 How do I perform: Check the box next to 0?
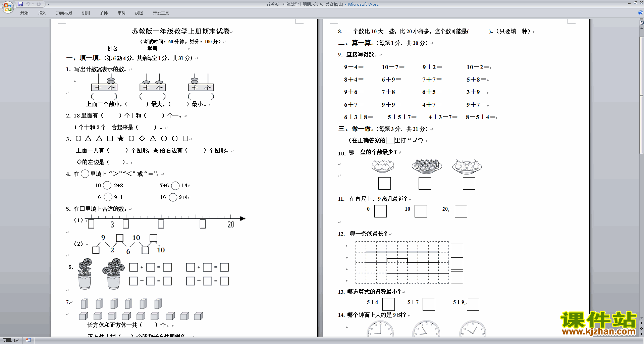pos(380,211)
